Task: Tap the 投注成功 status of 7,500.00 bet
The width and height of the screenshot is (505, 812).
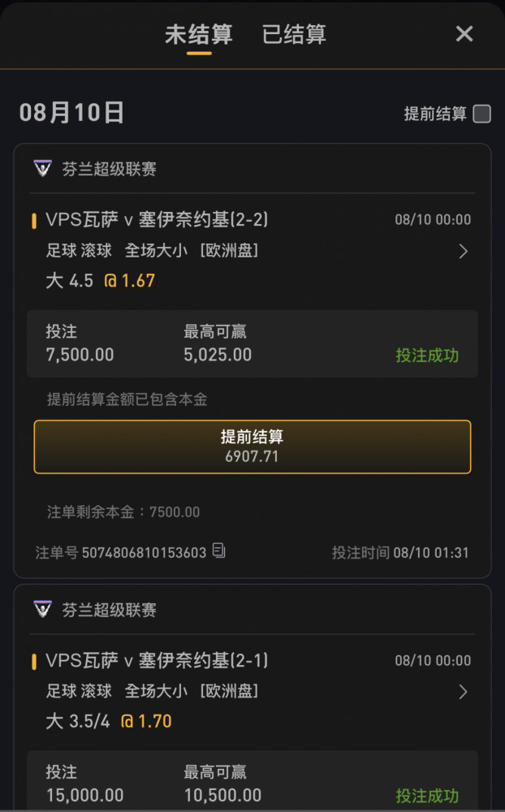Action: pos(427,356)
